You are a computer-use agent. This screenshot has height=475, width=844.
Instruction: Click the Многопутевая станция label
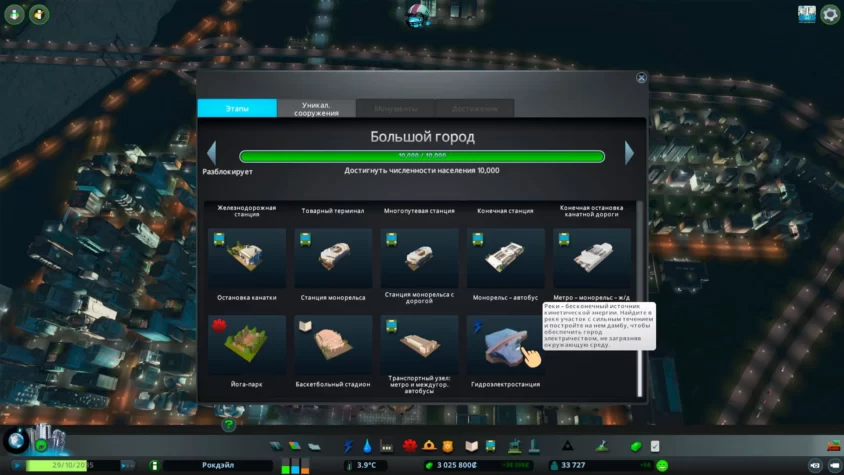coord(419,211)
